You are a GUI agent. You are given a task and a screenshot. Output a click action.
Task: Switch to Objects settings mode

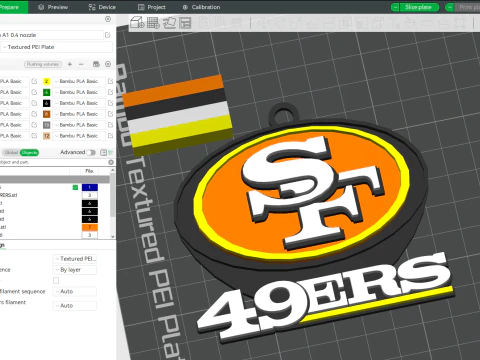[x=29, y=152]
